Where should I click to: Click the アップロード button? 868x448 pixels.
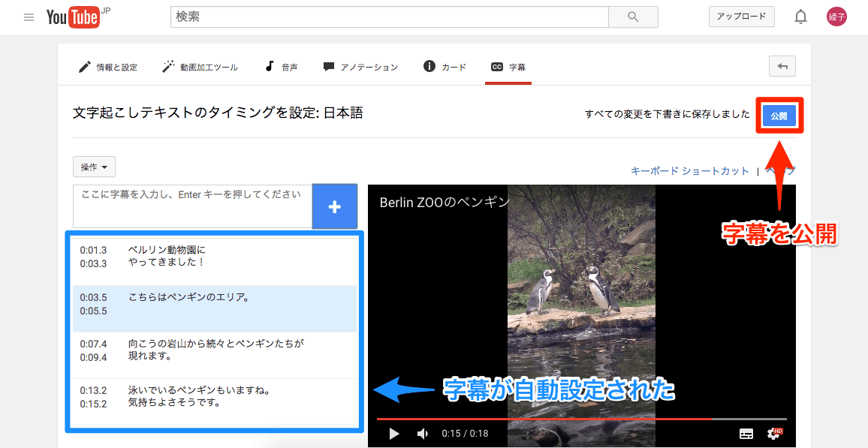pos(742,17)
